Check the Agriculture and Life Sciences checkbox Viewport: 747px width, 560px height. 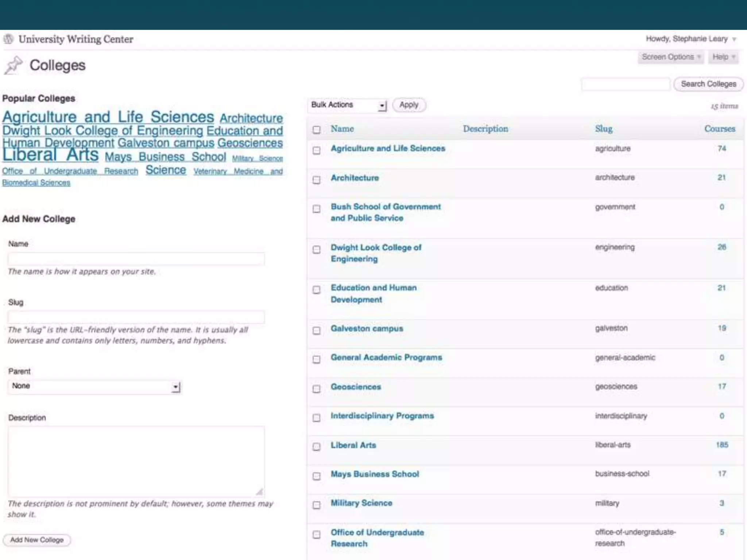[317, 150]
